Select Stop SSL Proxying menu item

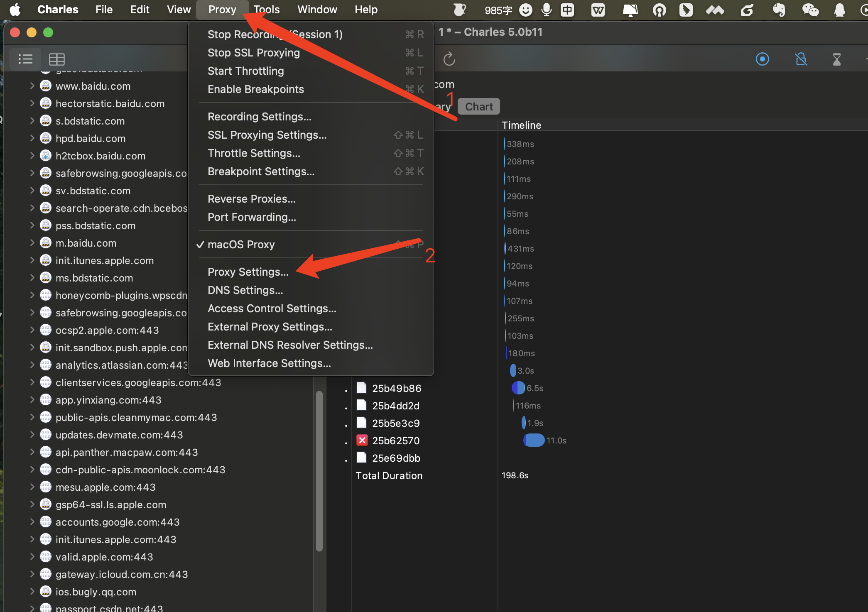point(311,53)
